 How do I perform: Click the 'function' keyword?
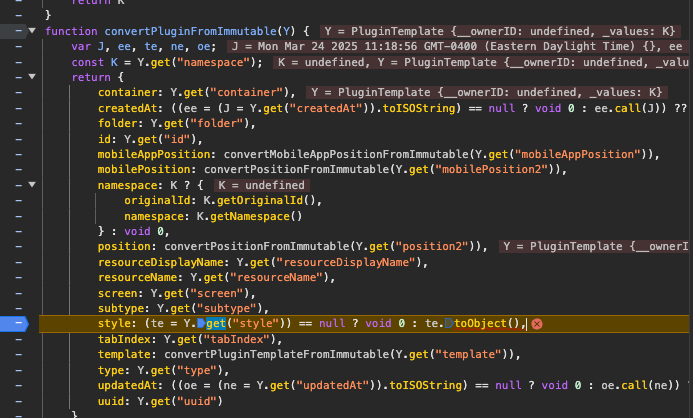point(71,31)
